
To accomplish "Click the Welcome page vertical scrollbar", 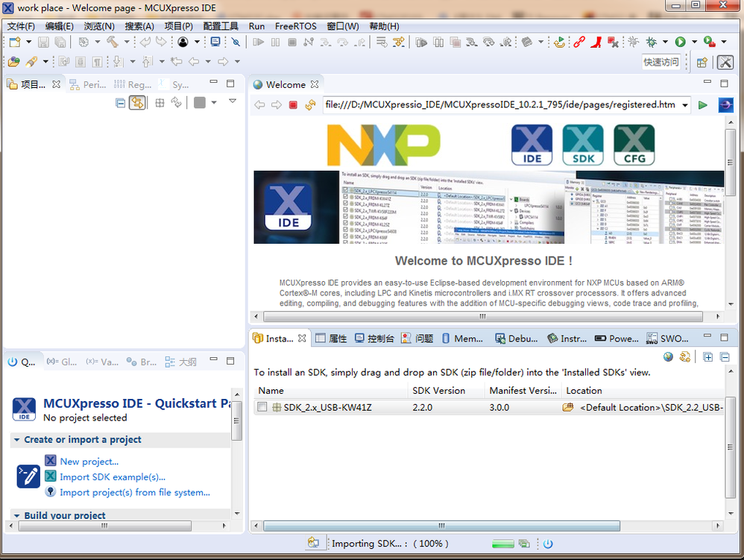I will (731, 161).
